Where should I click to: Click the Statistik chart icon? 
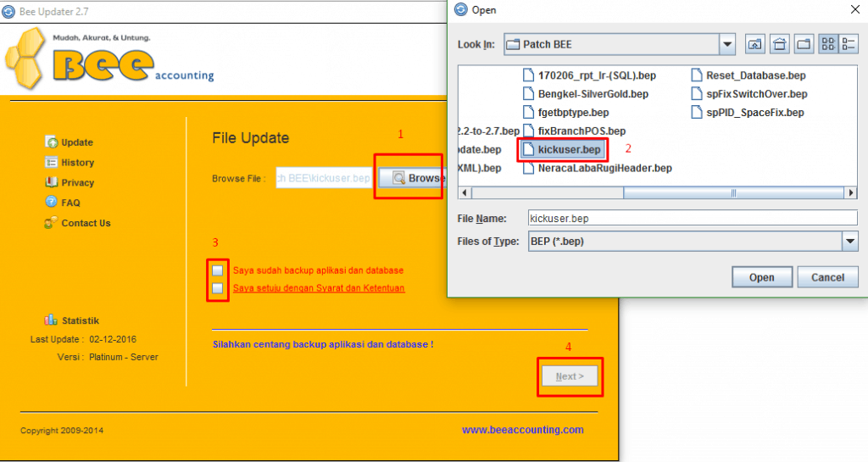[x=51, y=320]
